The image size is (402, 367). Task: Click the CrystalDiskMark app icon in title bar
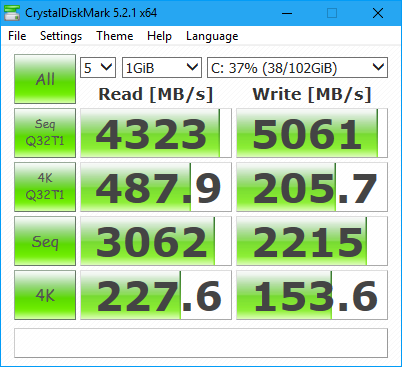pyautogui.click(x=12, y=13)
